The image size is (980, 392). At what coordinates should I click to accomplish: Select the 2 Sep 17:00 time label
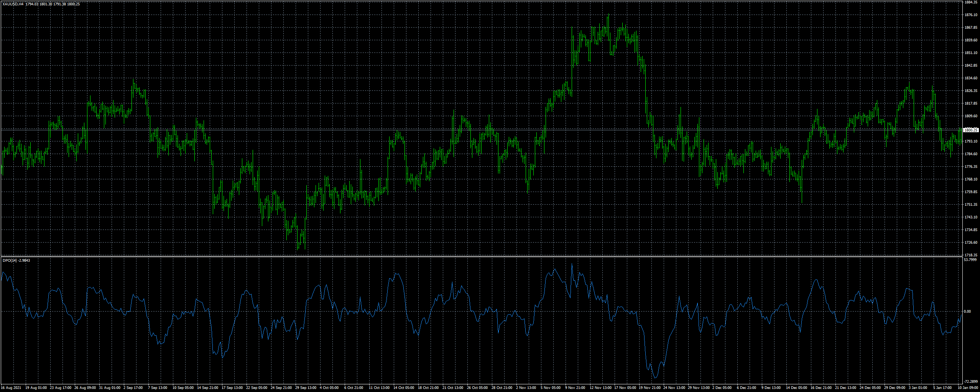[x=133, y=388]
